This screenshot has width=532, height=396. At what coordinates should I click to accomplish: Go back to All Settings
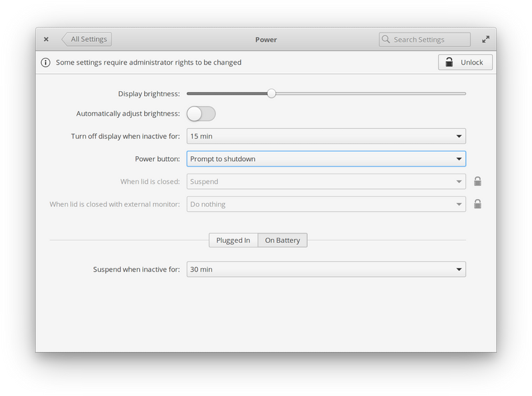point(87,39)
